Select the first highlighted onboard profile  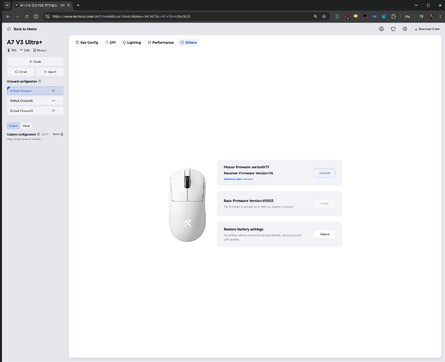point(35,91)
